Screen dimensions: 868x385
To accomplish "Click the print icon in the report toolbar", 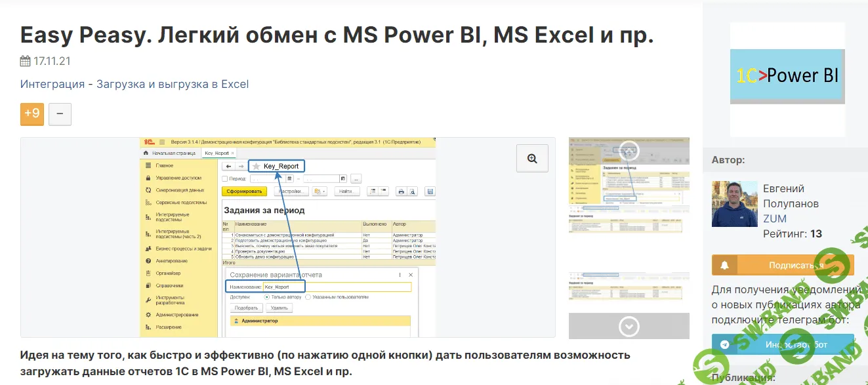I will (x=401, y=191).
